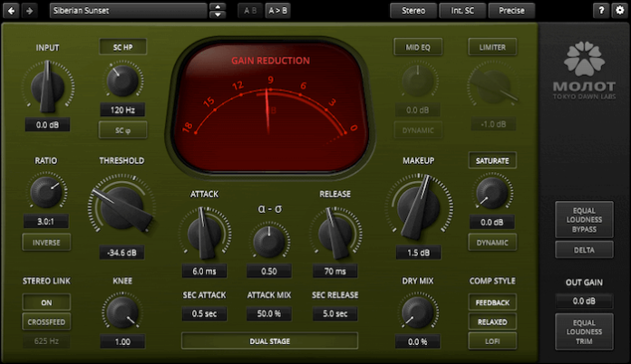Click the α - σ knob

click(x=269, y=242)
